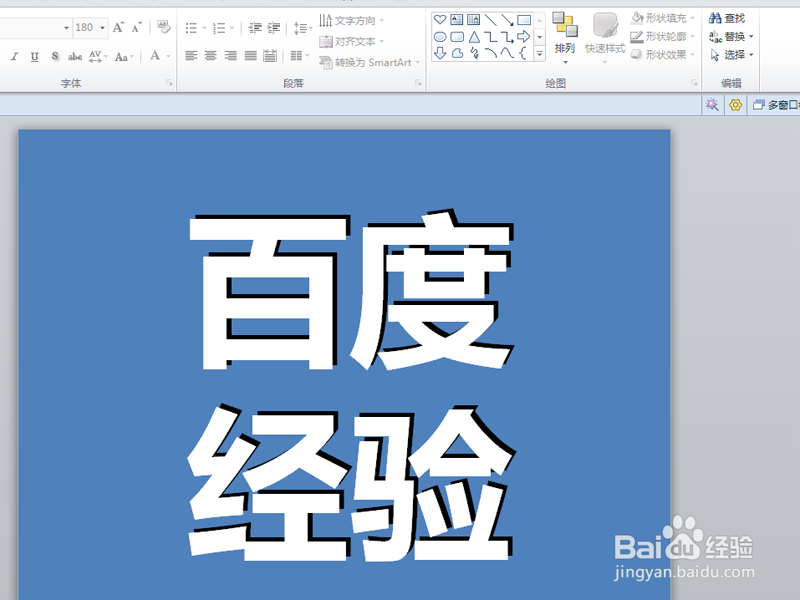This screenshot has width=800, height=600.
Task: Click the Decrease Font Size icon
Action: 136,27
